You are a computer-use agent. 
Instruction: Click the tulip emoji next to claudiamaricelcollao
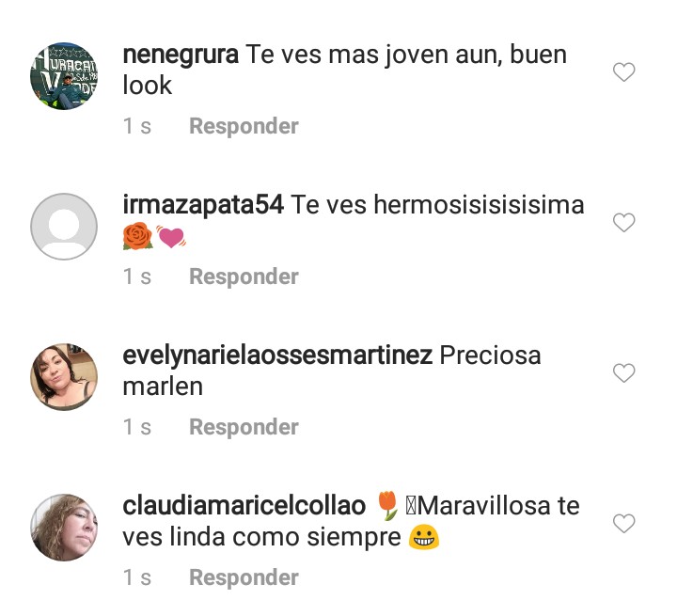(x=387, y=505)
